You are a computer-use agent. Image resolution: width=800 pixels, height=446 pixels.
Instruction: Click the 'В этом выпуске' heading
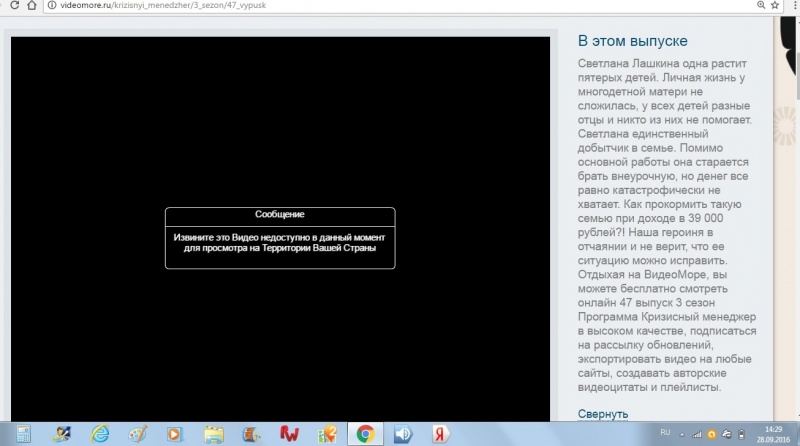(632, 41)
